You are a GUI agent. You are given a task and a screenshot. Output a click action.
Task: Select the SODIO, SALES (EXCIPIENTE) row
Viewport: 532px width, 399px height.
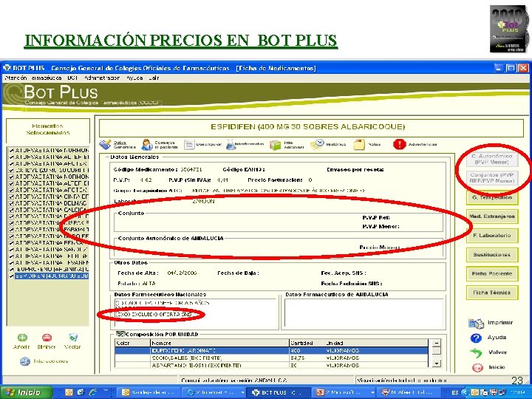(x=271, y=358)
